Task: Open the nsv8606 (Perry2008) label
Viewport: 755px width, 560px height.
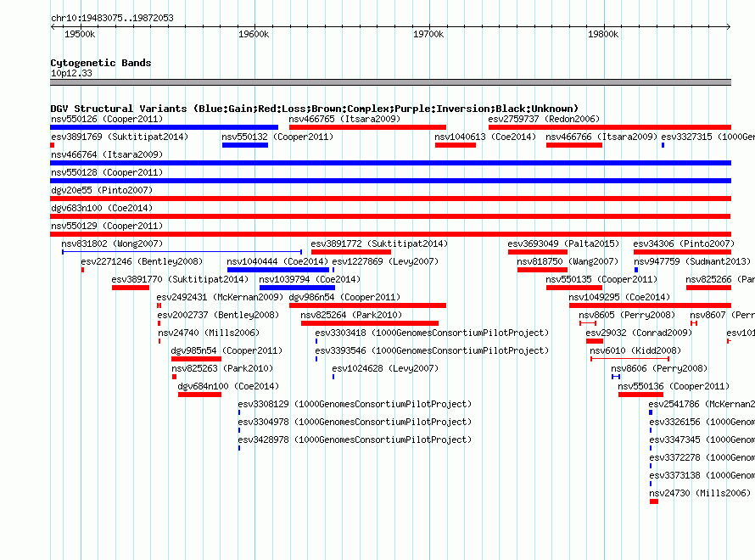Action: point(659,368)
